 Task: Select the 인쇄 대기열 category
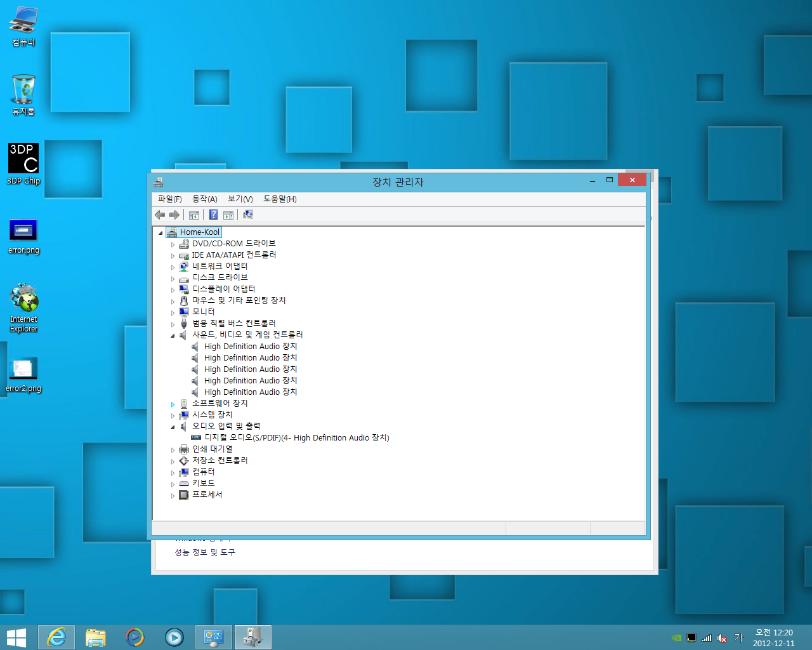point(213,449)
